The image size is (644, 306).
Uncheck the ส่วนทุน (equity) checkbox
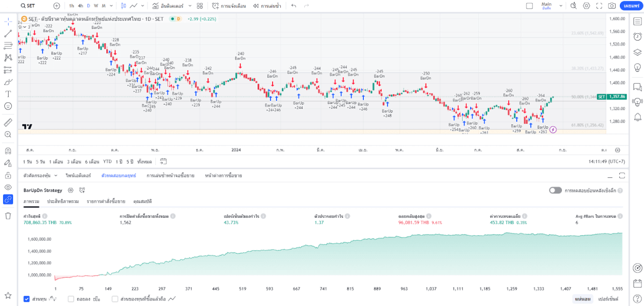(27, 298)
